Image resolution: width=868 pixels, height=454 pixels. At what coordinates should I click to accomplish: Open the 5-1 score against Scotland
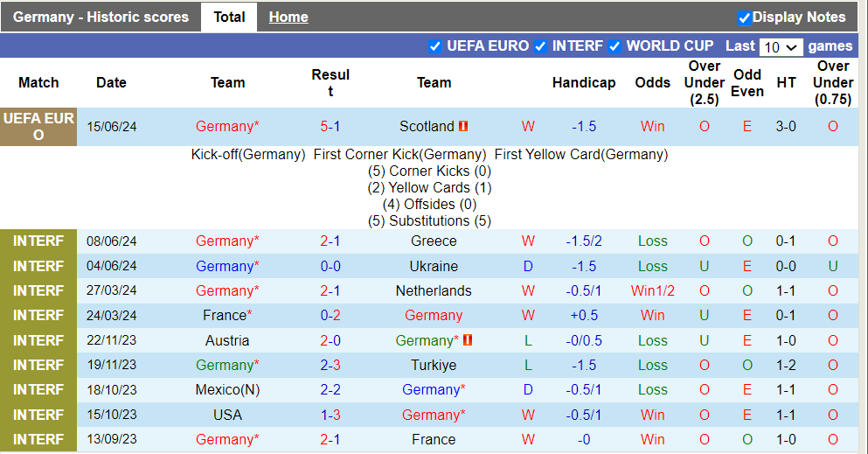pos(330,126)
